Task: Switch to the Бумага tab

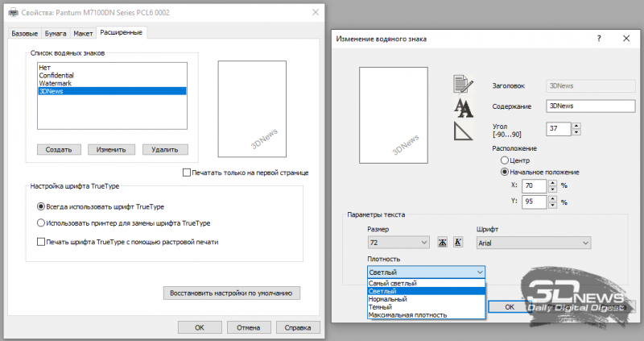Action: 55,33
